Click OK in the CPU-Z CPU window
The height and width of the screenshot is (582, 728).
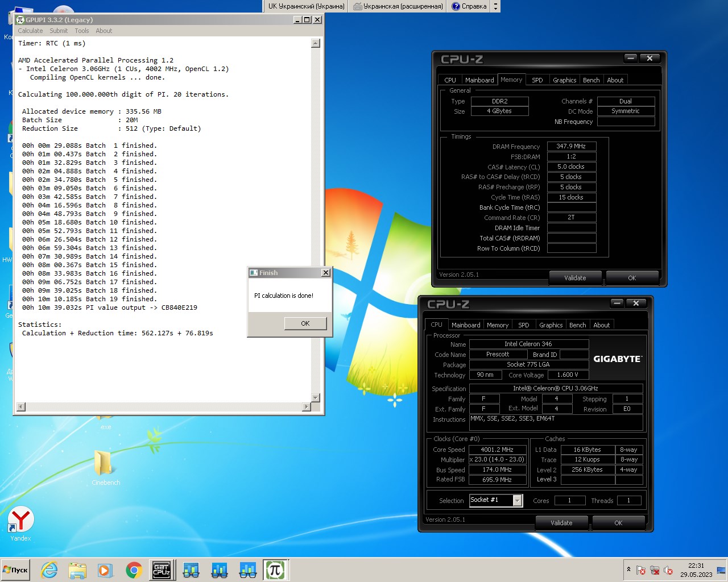coord(618,523)
